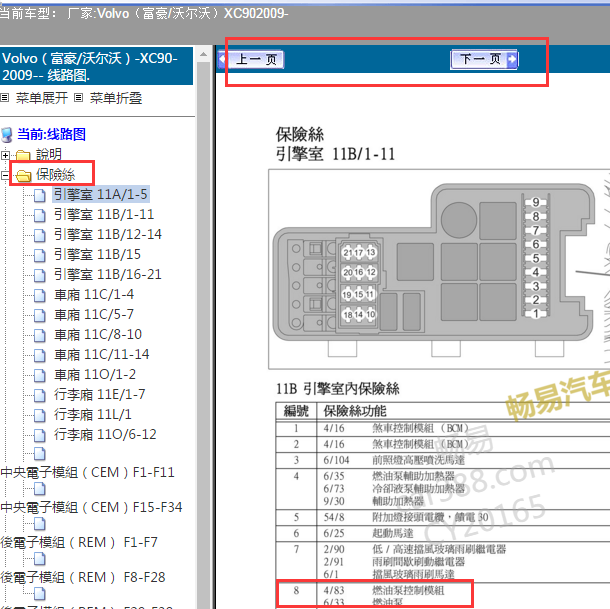Click table row 3 前照燈高壓噴洗馬達
Image resolution: width=610 pixels, height=609 pixels.
coord(443,460)
